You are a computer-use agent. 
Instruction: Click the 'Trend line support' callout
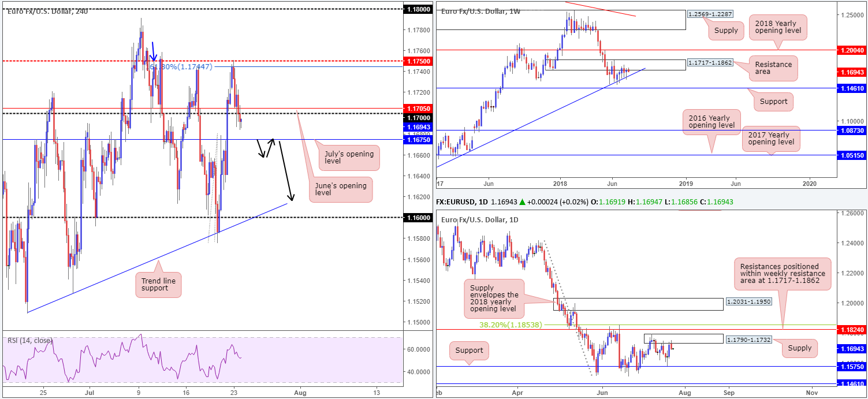[x=159, y=285]
